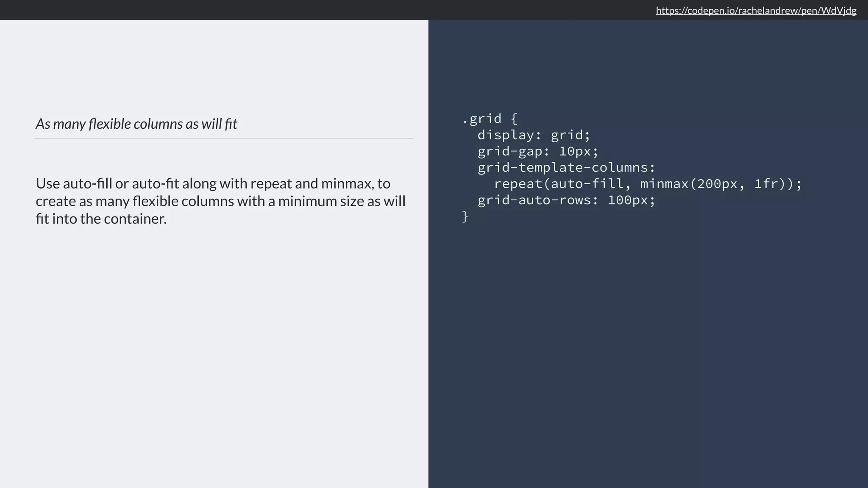Click the slide heading 'As many flexible columns as will fit'

point(136,124)
